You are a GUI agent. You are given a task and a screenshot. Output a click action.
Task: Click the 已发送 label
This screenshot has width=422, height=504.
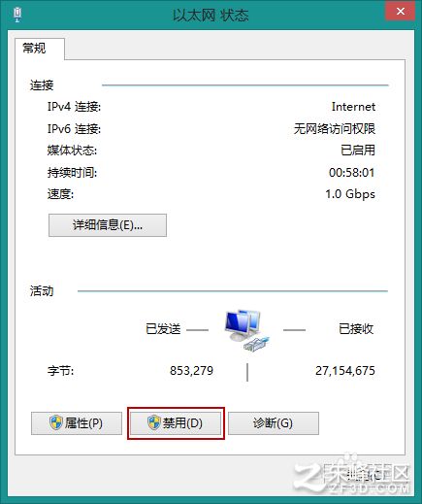tap(163, 329)
